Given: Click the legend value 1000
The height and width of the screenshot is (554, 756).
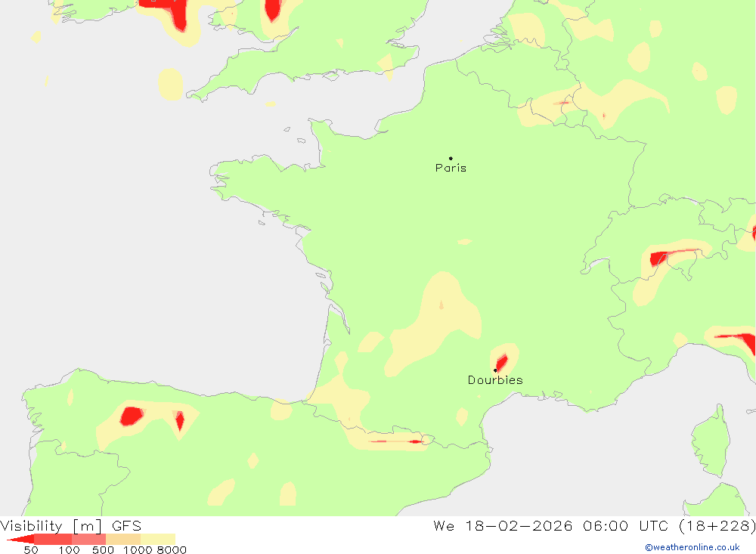Looking at the screenshot, I should point(138,549).
